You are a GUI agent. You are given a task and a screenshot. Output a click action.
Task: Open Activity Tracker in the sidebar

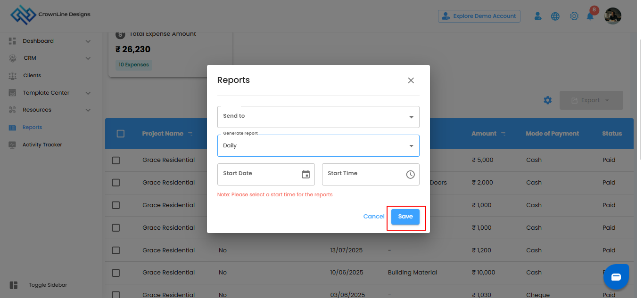tap(42, 145)
